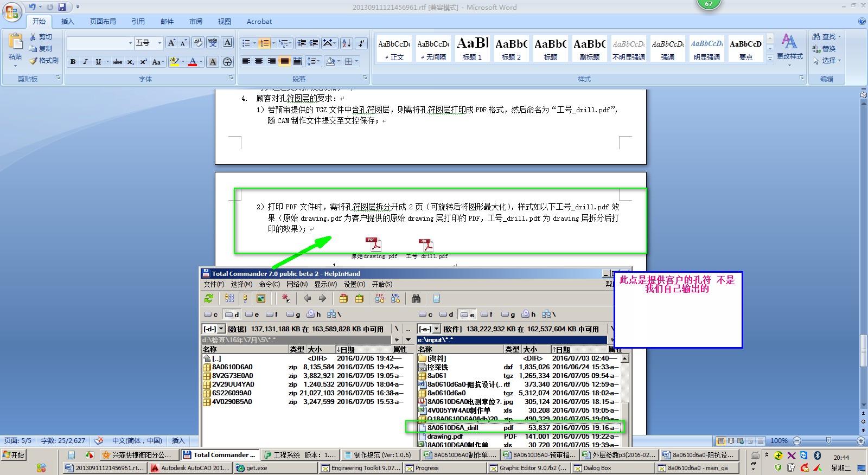Click the red font color button
Viewport: 868px width, 475px height.
[x=192, y=62]
